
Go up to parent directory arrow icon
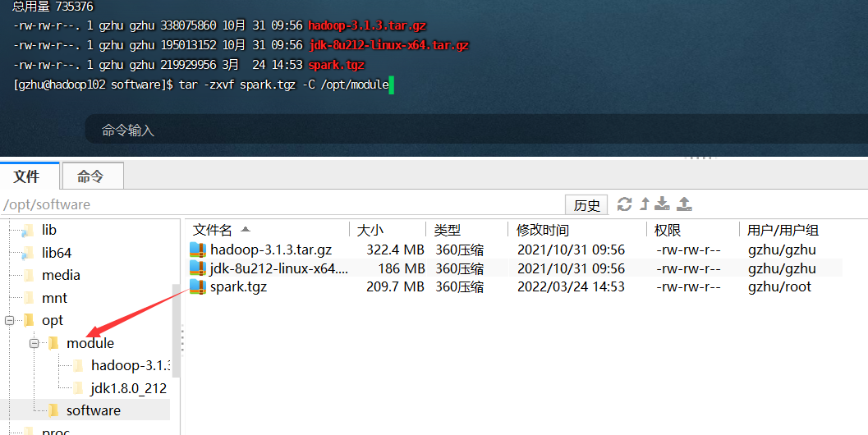pos(645,204)
